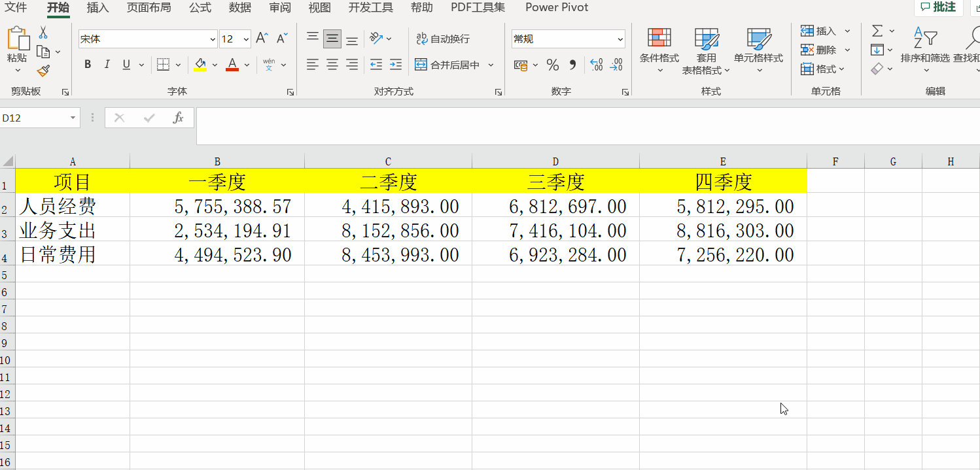Click the Name Box showing D12
980x470 pixels.
40,118
